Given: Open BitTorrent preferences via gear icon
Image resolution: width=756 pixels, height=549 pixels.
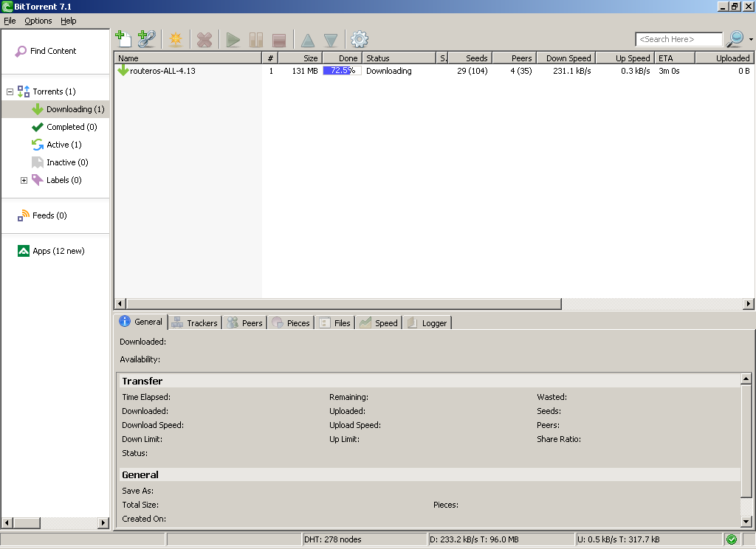Looking at the screenshot, I should pyautogui.click(x=360, y=39).
